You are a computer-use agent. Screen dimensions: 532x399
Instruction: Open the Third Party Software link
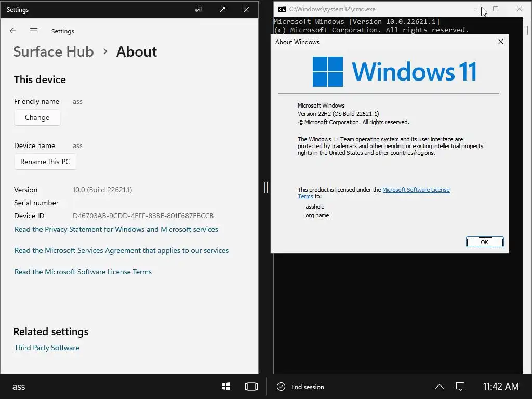coord(47,348)
